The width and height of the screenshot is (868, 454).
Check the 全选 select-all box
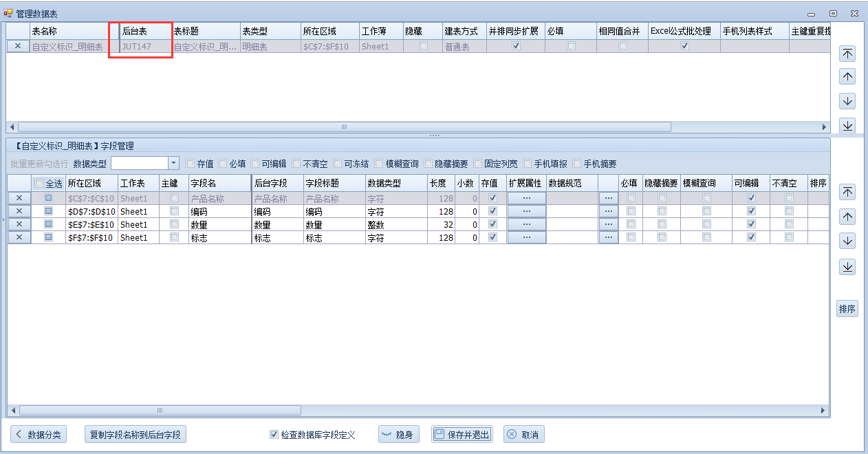tap(39, 184)
